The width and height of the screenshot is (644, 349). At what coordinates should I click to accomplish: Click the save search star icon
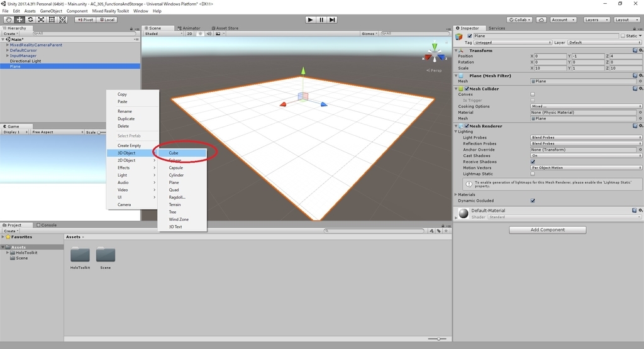point(446,231)
